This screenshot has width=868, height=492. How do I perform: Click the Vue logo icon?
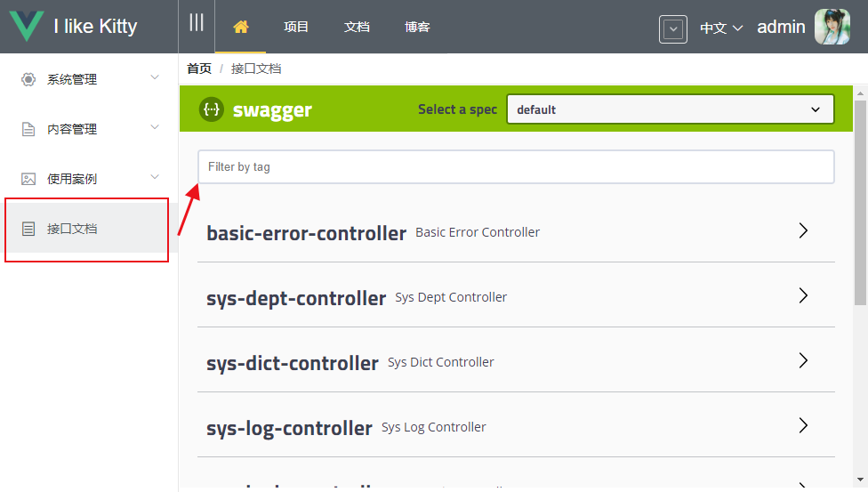pyautogui.click(x=27, y=27)
